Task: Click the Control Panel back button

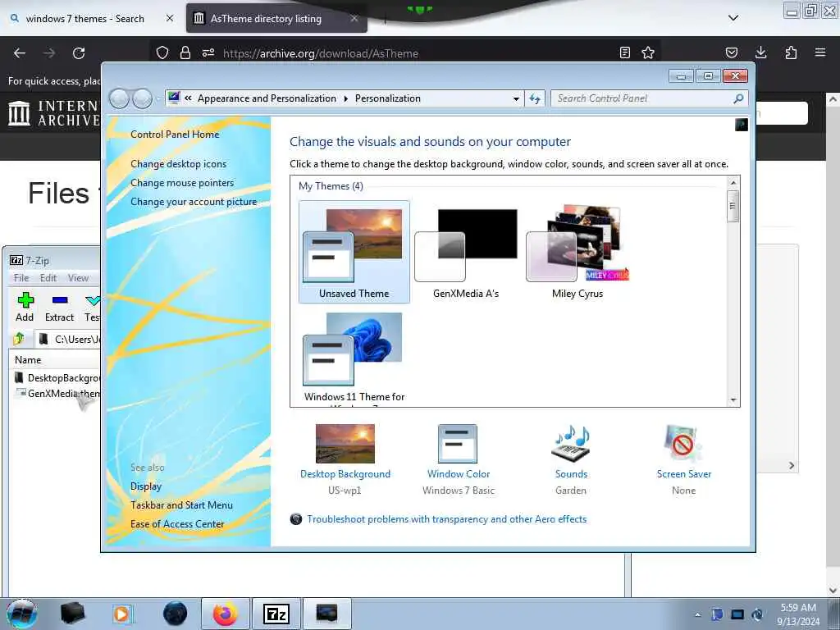Action: click(x=119, y=98)
